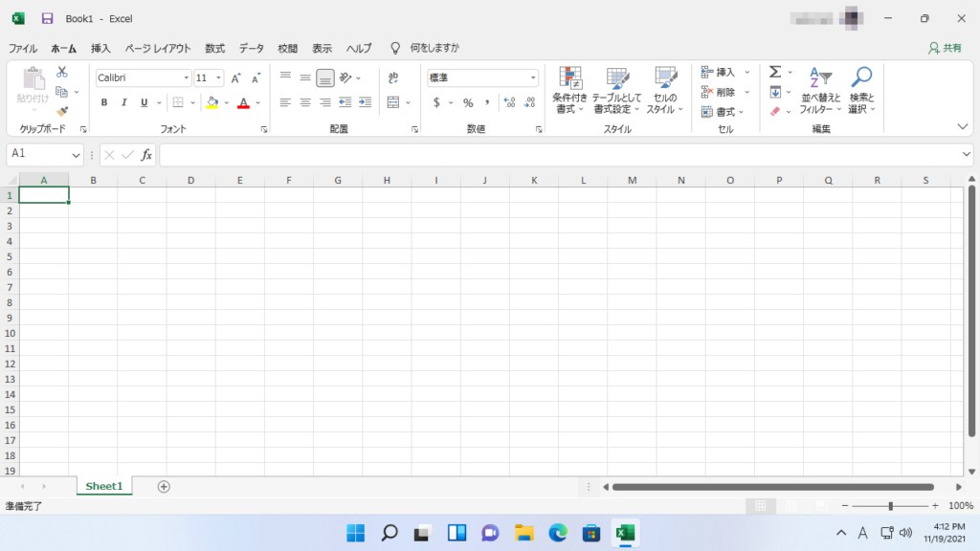Click the increase font size icon
The image size is (980, 551).
(x=235, y=78)
